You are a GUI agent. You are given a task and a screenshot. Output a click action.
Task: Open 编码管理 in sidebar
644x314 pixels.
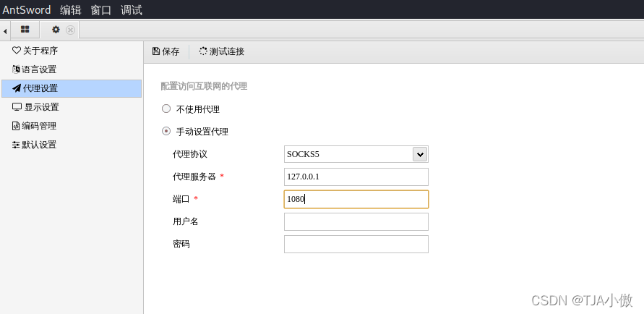72,126
